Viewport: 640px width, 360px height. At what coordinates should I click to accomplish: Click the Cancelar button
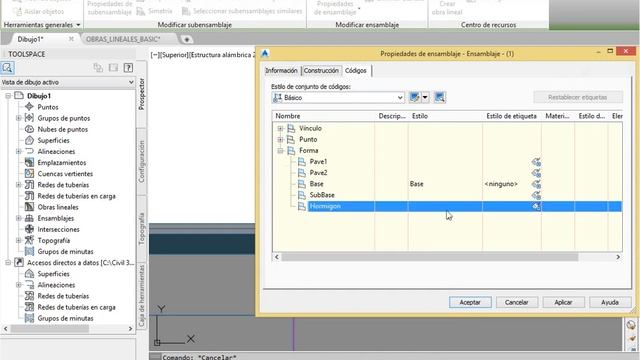(x=516, y=302)
